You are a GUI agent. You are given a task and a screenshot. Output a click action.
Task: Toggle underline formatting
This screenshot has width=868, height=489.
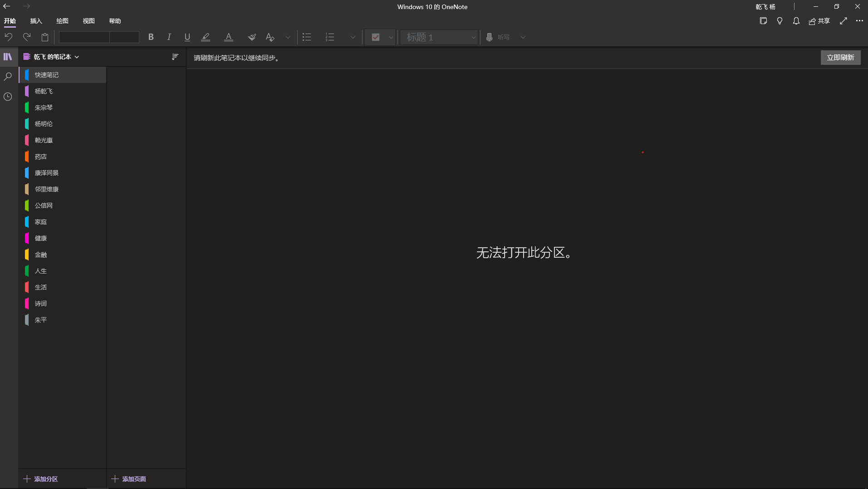point(187,37)
